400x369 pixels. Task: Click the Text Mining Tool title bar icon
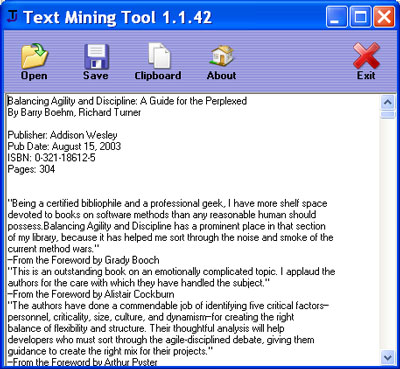(13, 16)
